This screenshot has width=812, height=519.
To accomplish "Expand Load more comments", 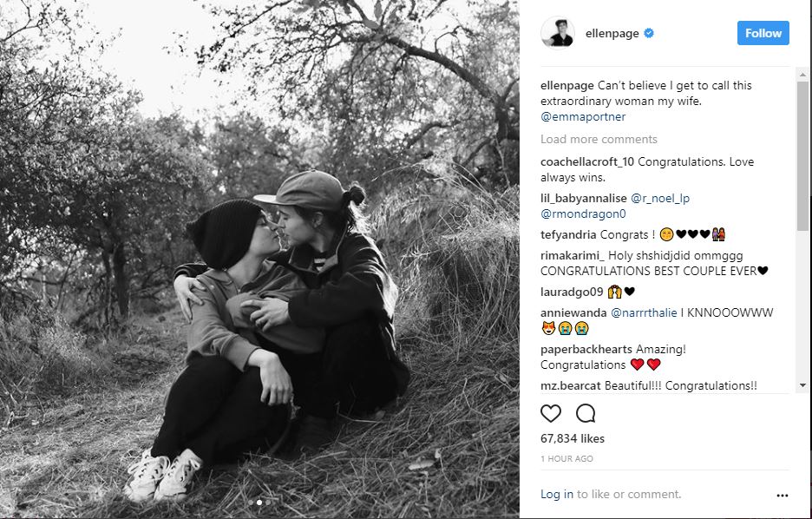I will point(599,140).
